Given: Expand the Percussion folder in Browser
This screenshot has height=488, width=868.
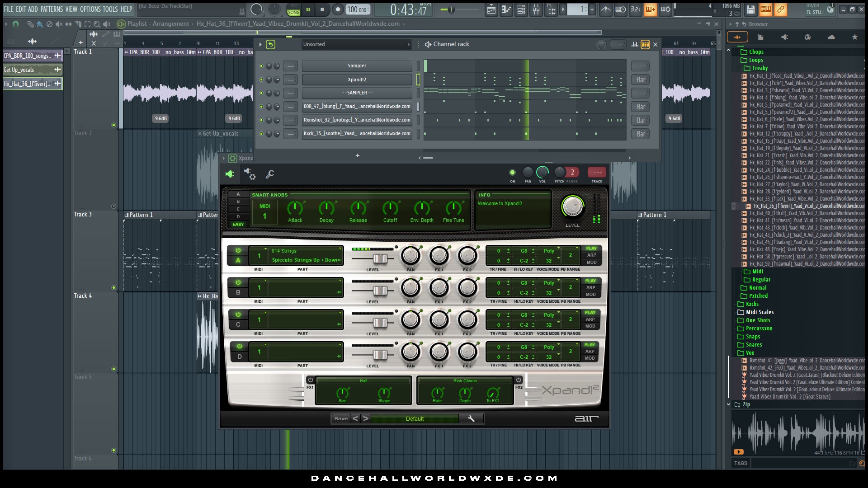Looking at the screenshot, I should point(759,328).
